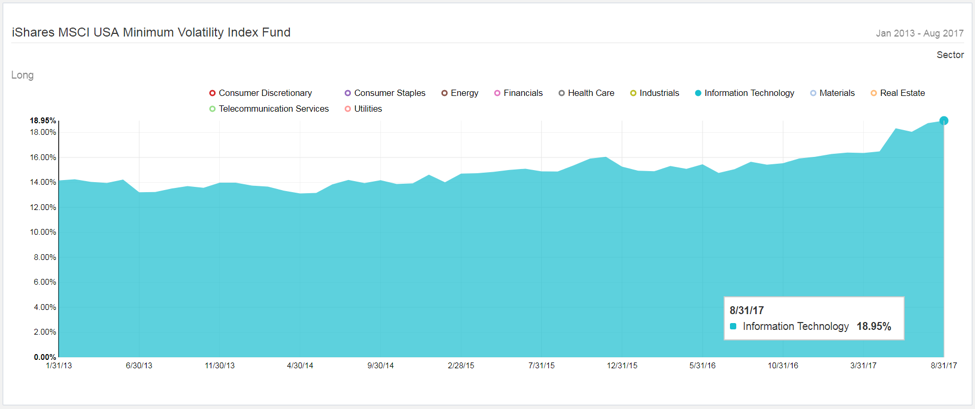Click the 10.00% y-axis label
Screen dimensions: 975x409
pos(44,232)
